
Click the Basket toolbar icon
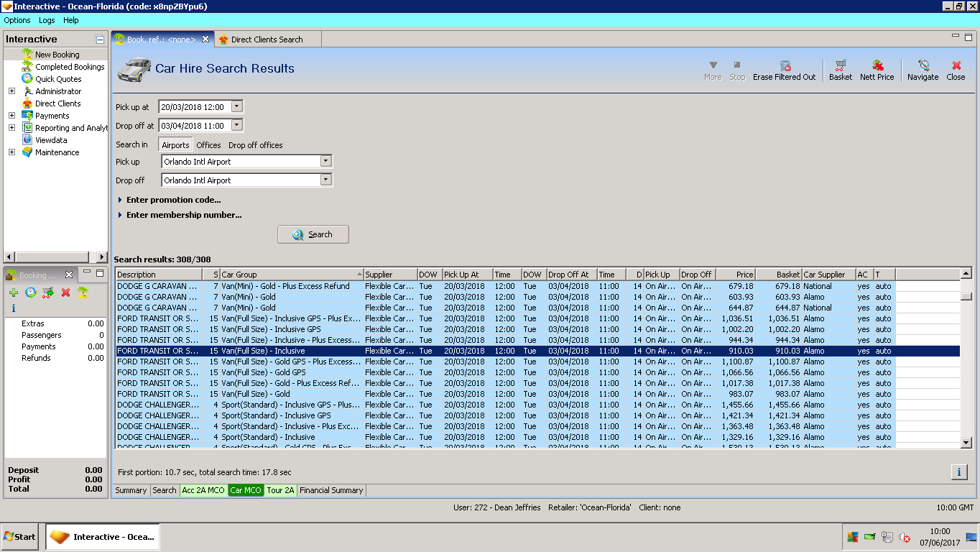click(x=840, y=70)
